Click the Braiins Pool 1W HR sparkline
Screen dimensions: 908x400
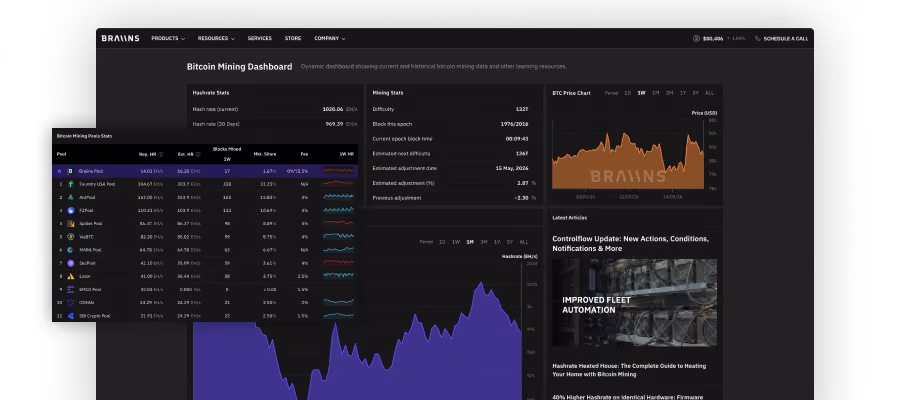click(338, 171)
